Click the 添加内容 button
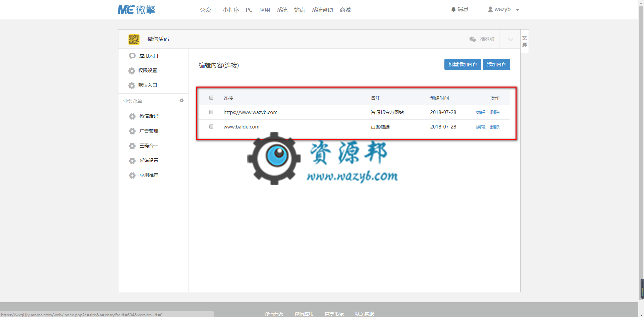Screen dimensions: 644x317 point(496,64)
